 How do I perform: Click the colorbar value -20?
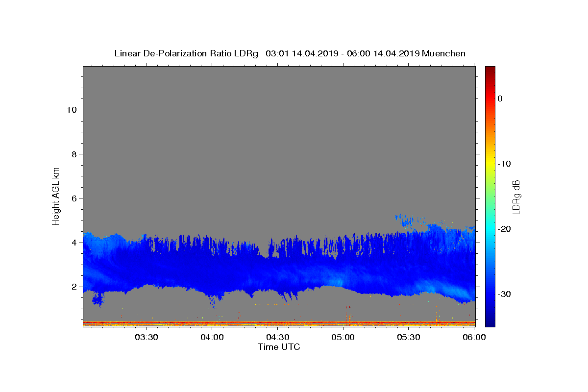504,229
